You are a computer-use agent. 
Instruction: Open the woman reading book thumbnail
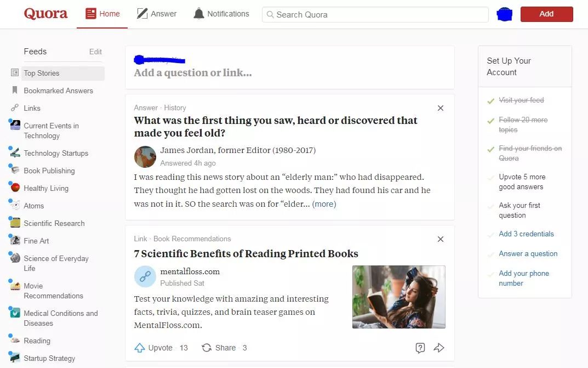pos(398,297)
